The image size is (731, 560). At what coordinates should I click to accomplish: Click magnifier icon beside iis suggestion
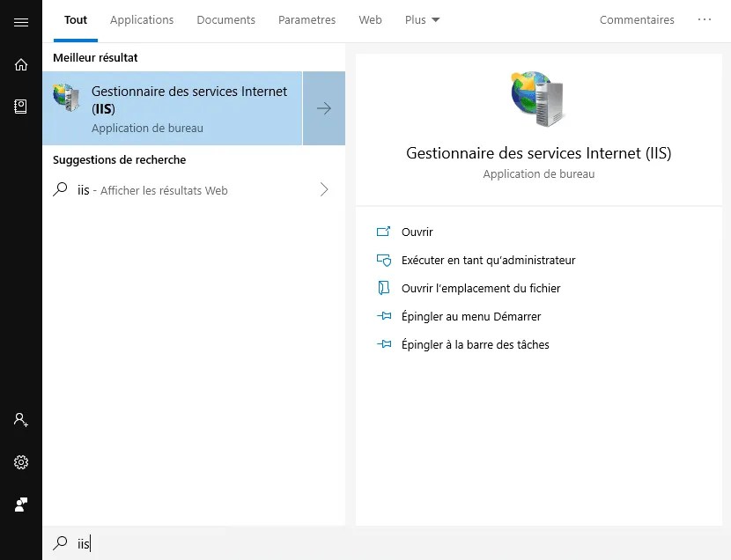60,189
